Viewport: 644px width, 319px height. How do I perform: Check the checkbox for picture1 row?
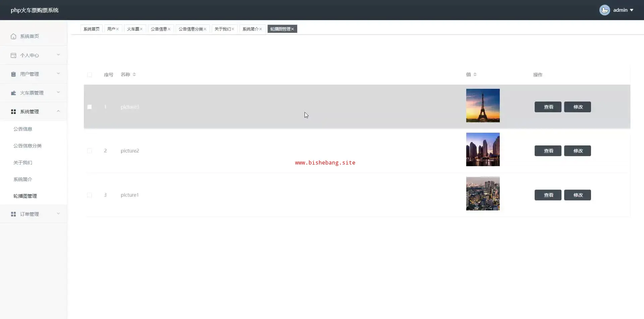[90, 195]
